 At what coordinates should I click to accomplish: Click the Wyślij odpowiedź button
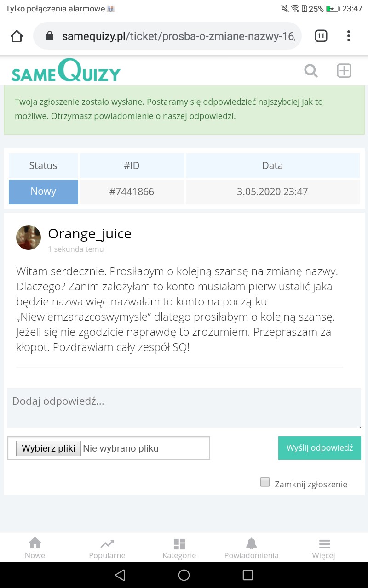pos(319,448)
